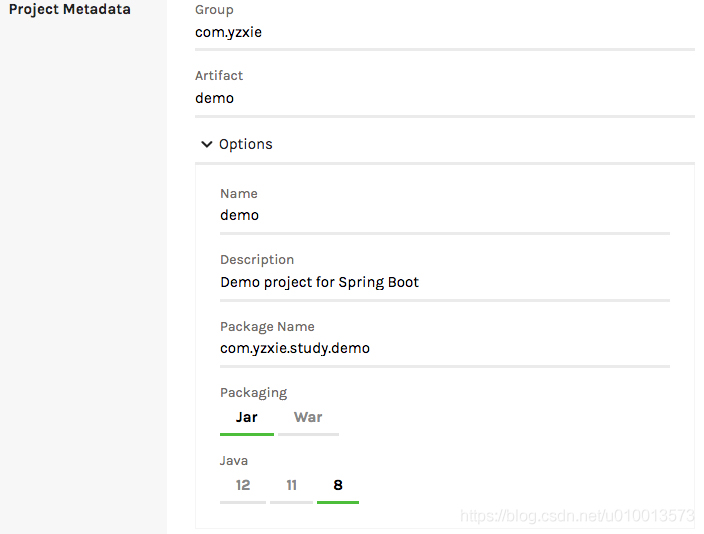Click the Name label above demo

coord(239,193)
